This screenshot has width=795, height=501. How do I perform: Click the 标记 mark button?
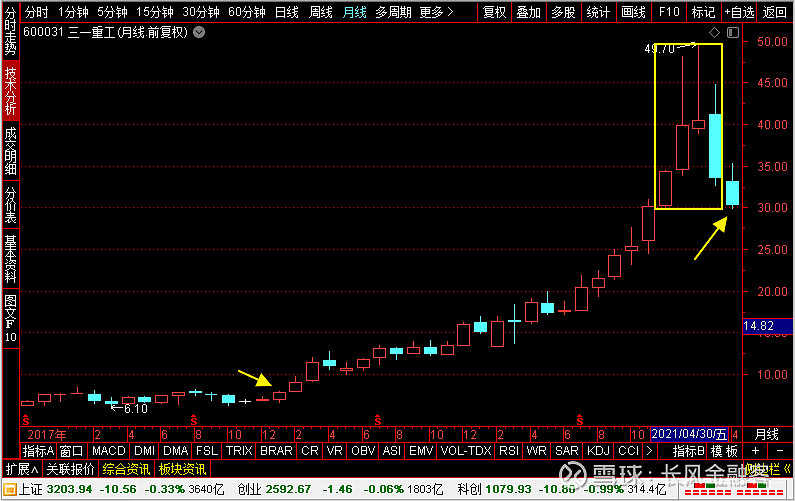[704, 12]
